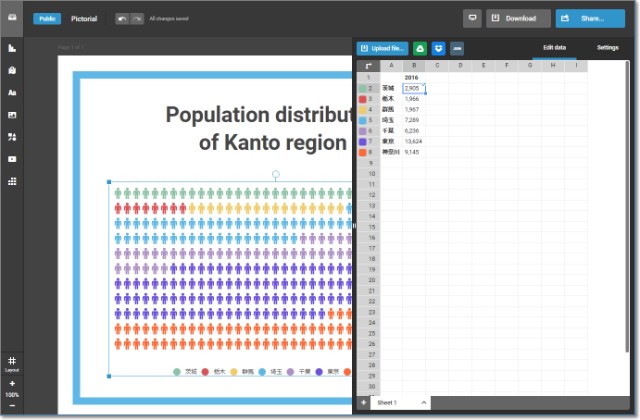Open the add video sidebar icon

(x=12, y=159)
